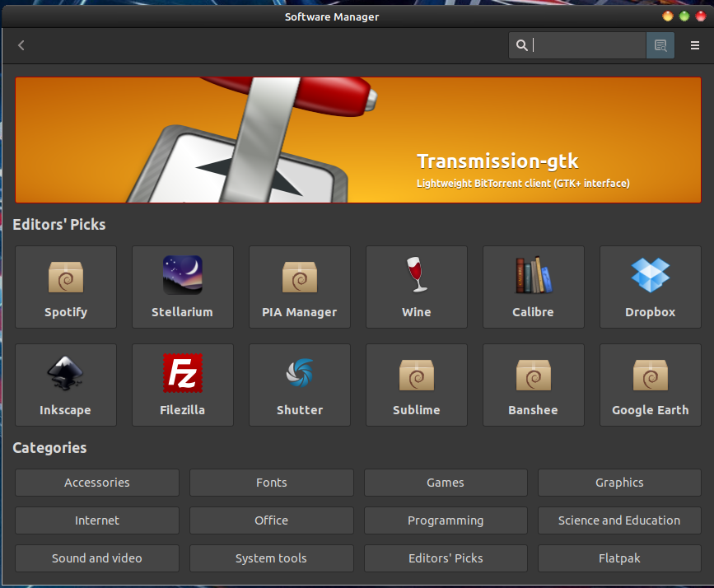Open the Graphics category
Image resolution: width=714 pixels, height=588 pixels.
[619, 483]
